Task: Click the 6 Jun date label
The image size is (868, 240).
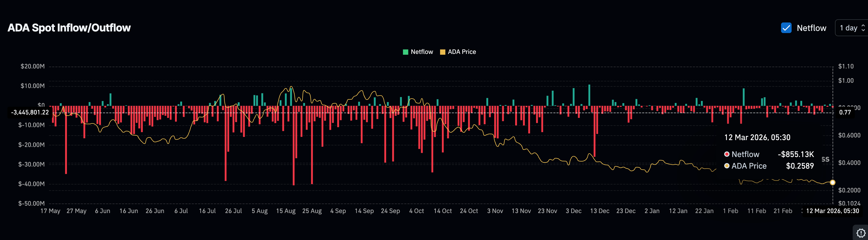Action: [103, 211]
